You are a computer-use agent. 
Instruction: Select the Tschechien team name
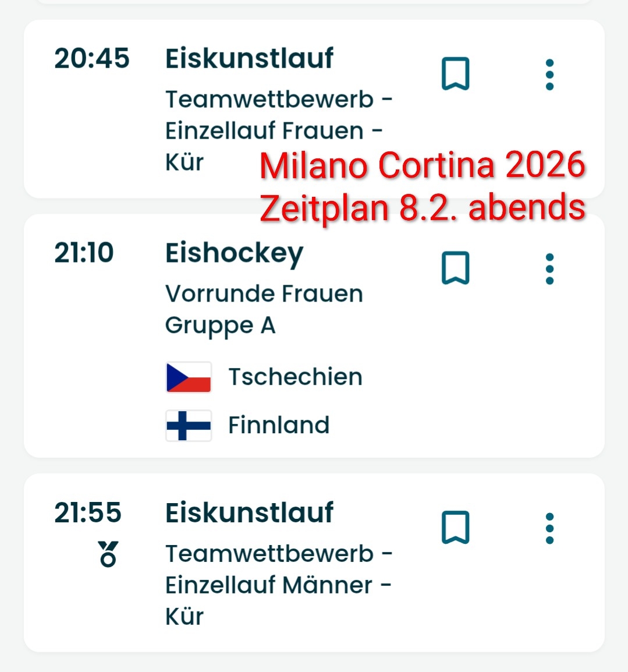pos(295,377)
